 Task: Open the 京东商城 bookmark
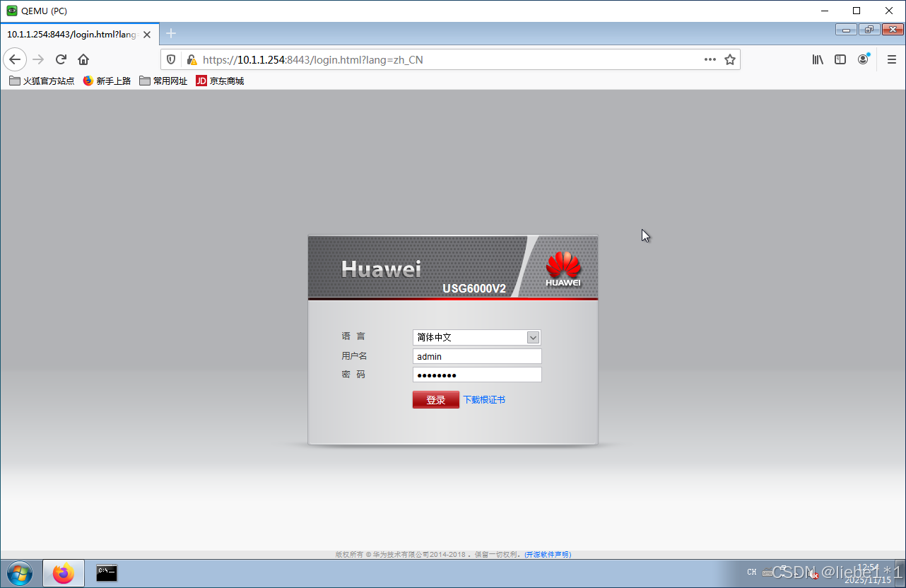click(220, 81)
